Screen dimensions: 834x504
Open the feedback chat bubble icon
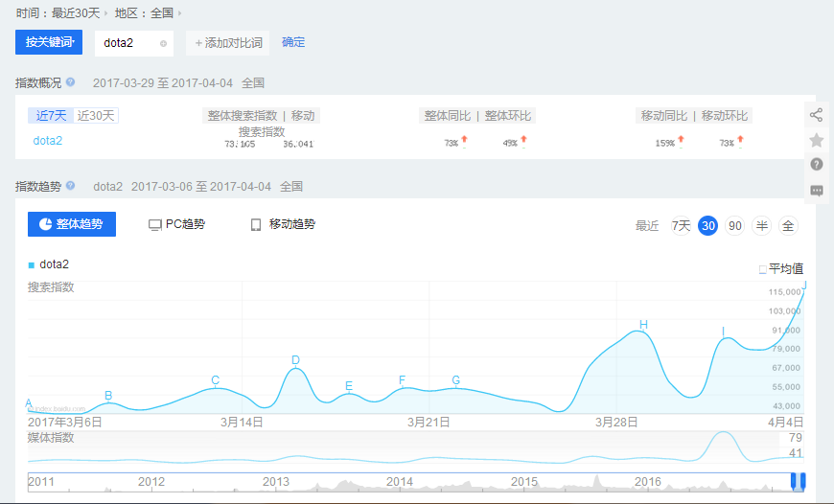pyautogui.click(x=817, y=191)
